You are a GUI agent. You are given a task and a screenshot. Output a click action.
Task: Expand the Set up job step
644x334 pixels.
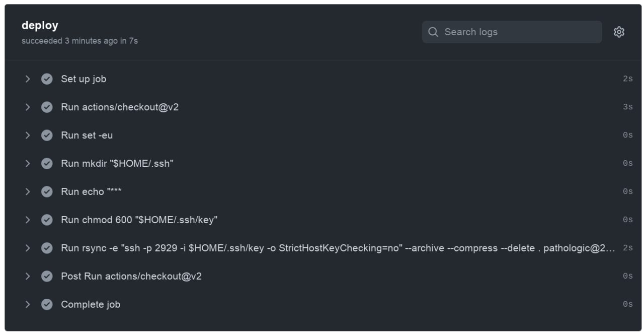click(x=28, y=79)
